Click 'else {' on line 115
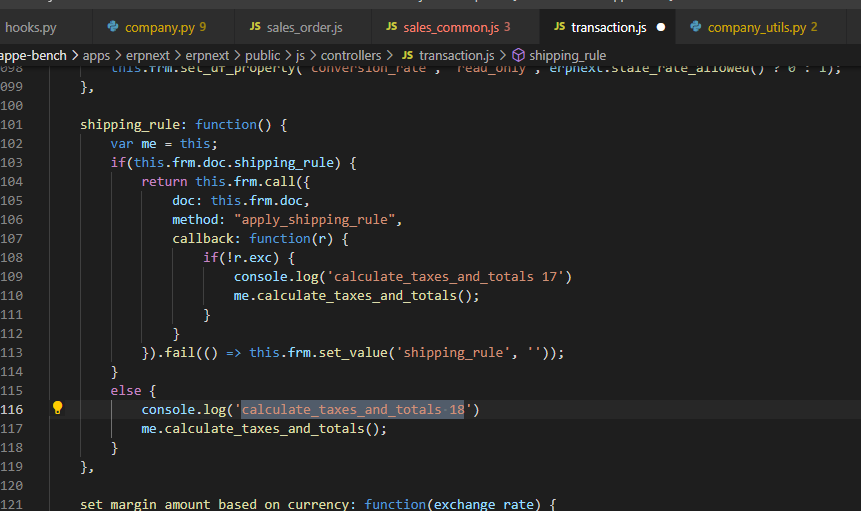 (x=133, y=391)
